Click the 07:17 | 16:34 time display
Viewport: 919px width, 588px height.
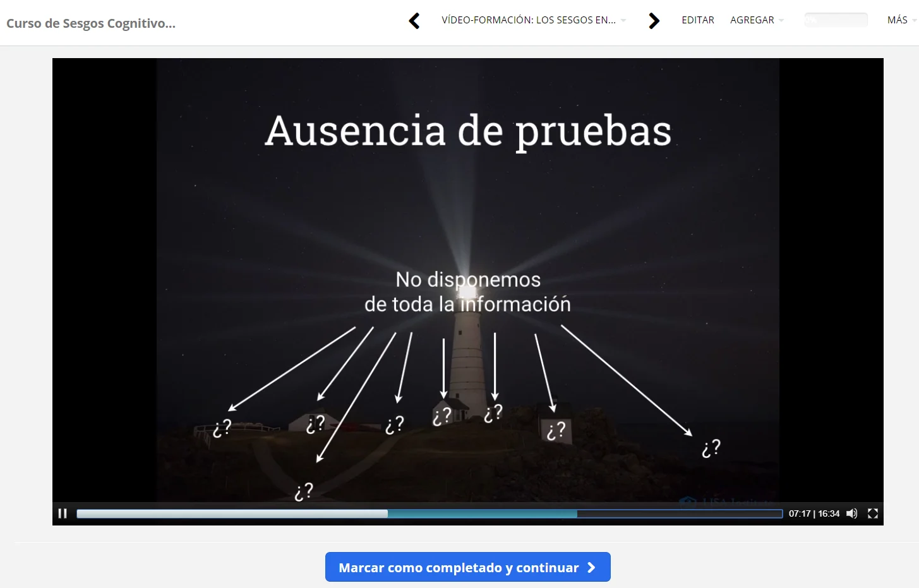pyautogui.click(x=814, y=513)
